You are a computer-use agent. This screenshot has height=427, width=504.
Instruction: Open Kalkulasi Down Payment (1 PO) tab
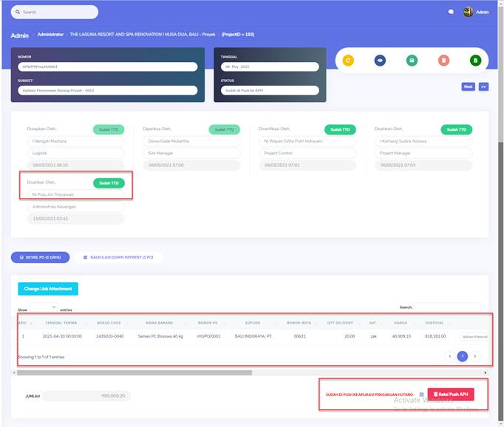pos(118,257)
